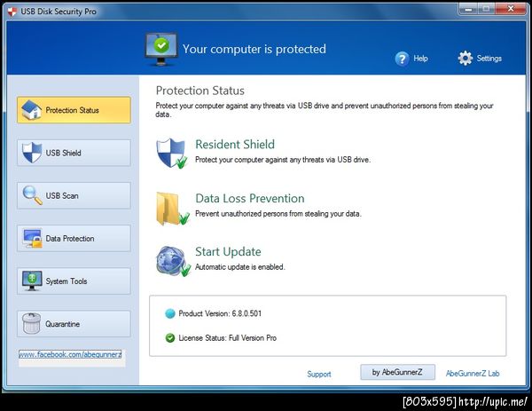The height and width of the screenshot is (411, 532).
Task: Click the shield icon on USB Shield
Action: (x=32, y=153)
